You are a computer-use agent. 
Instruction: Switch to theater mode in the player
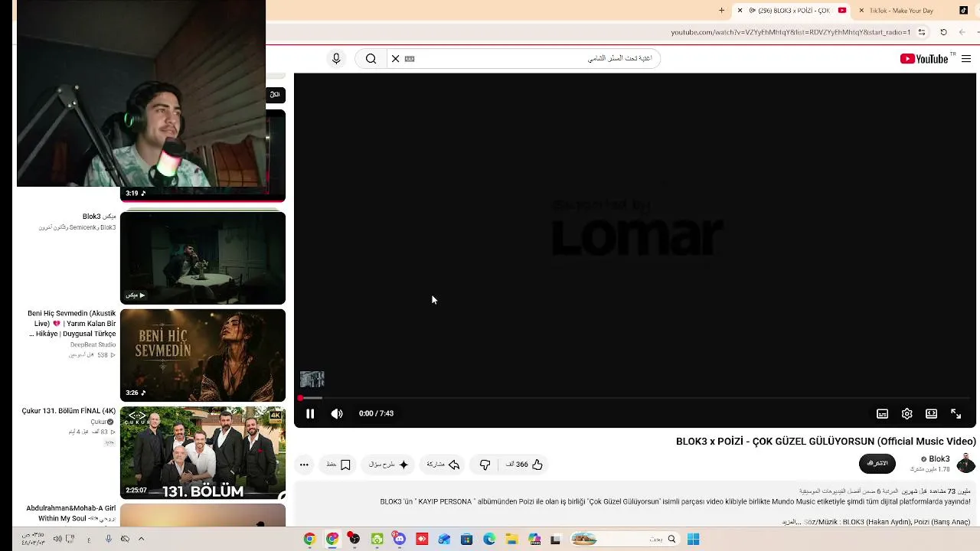(931, 413)
